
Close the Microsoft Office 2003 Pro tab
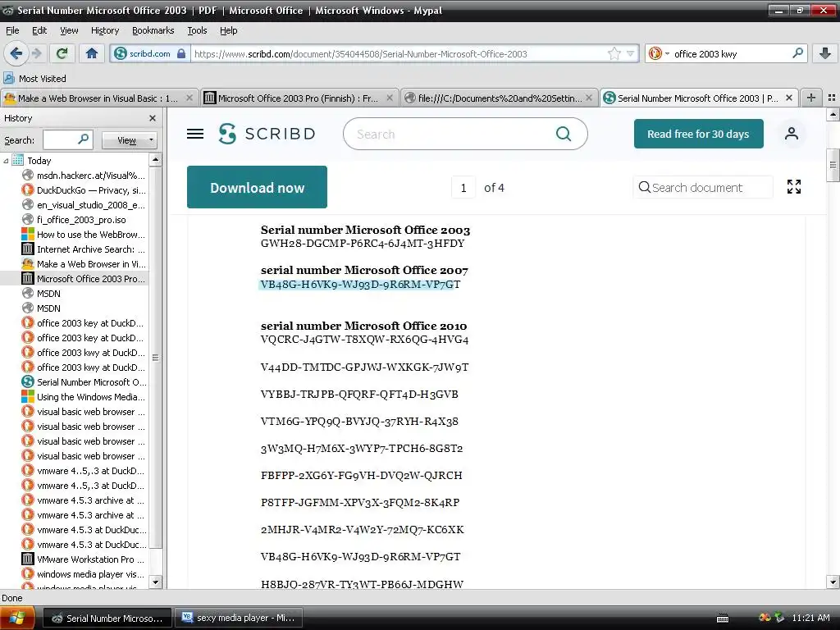coord(390,98)
